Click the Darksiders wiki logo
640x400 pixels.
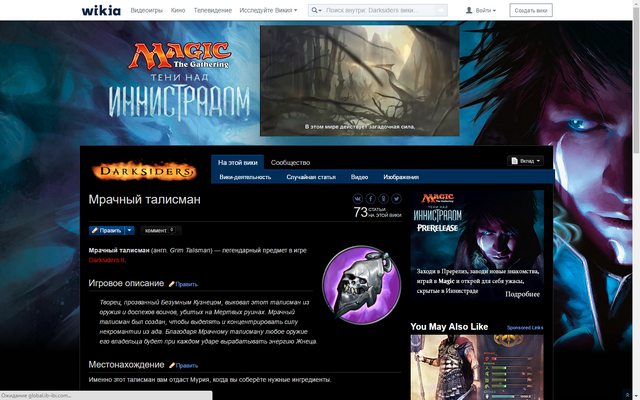click(144, 171)
